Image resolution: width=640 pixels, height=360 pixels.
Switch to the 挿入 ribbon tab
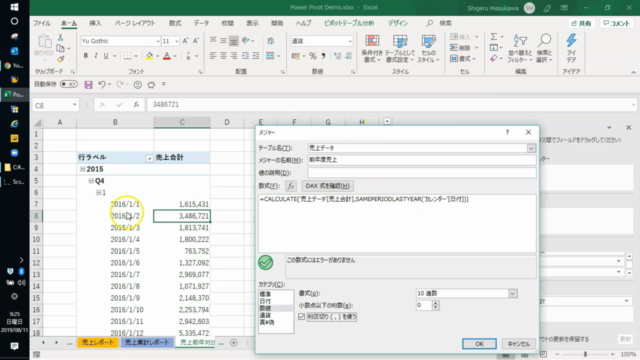95,23
